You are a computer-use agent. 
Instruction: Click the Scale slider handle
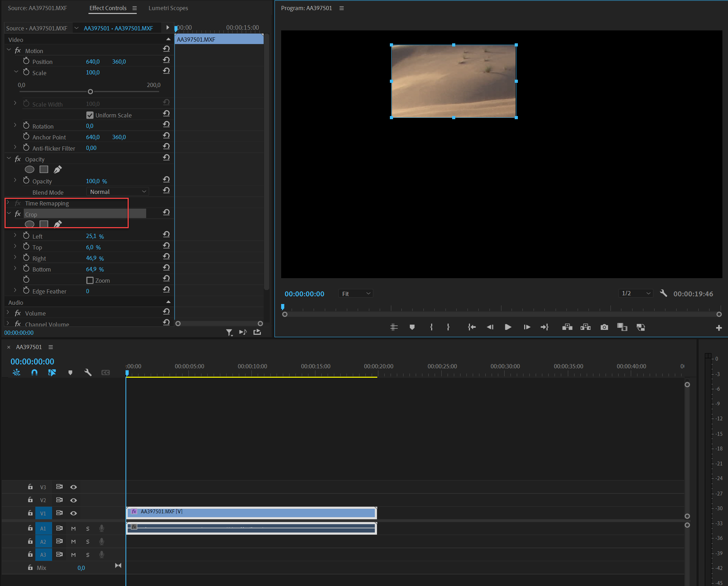[90, 92]
